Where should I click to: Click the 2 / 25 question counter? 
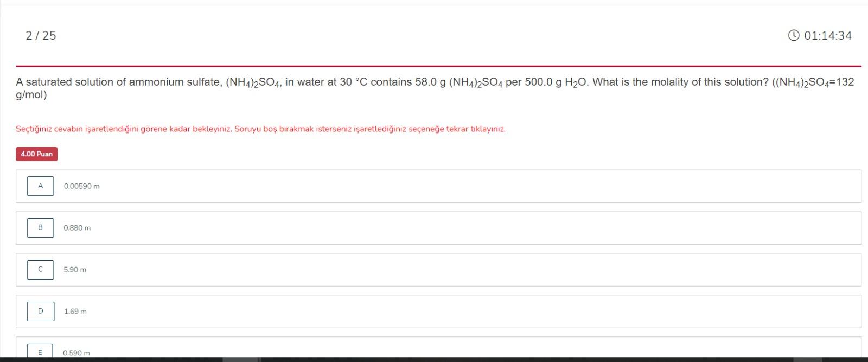pyautogui.click(x=41, y=35)
